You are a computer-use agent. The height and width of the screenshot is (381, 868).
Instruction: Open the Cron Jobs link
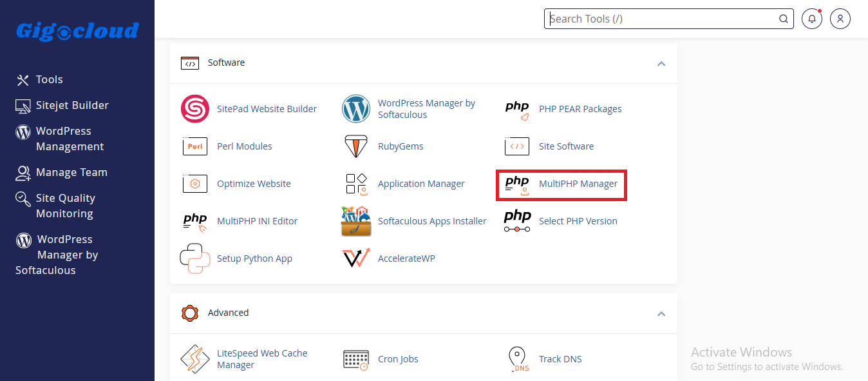pyautogui.click(x=398, y=359)
